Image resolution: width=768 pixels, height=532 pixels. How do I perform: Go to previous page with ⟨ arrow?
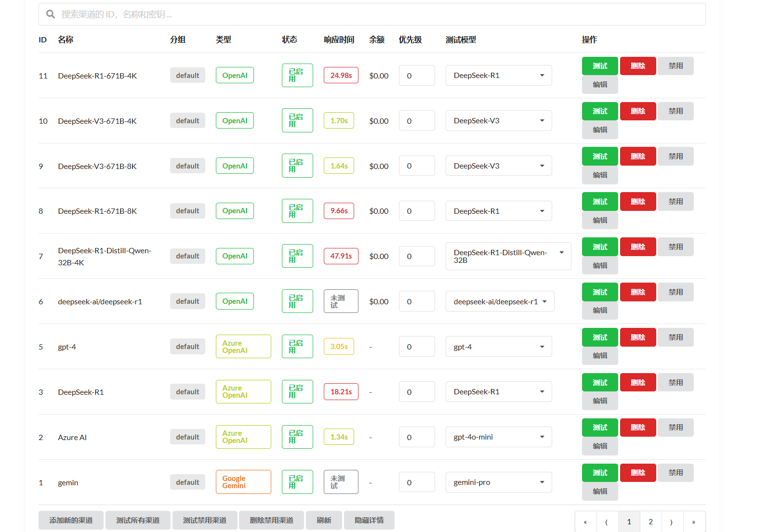click(608, 522)
